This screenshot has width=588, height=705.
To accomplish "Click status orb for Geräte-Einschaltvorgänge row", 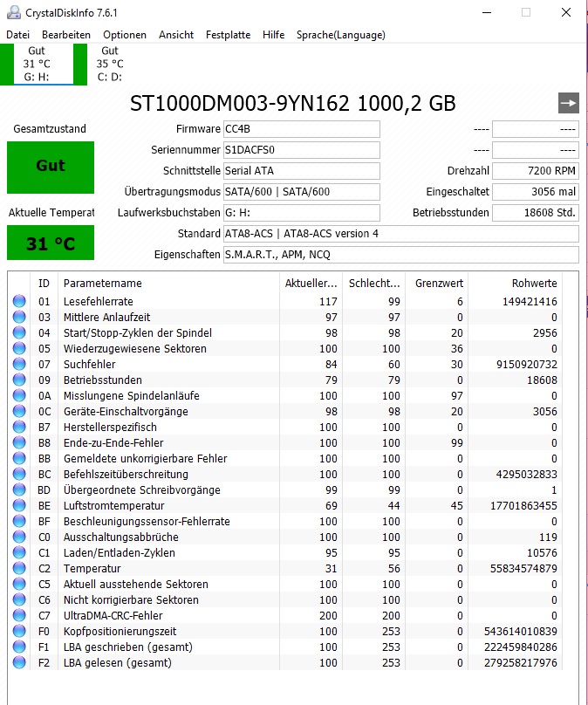I will pyautogui.click(x=19, y=411).
